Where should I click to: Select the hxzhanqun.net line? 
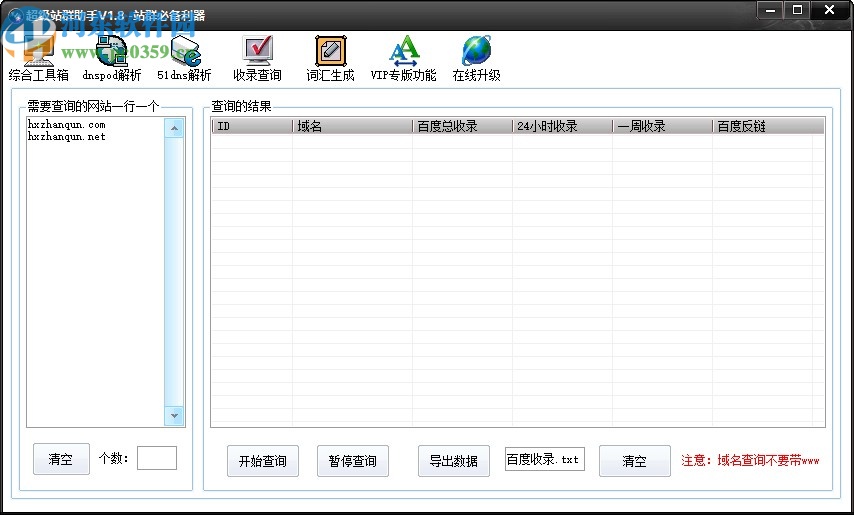click(66, 137)
